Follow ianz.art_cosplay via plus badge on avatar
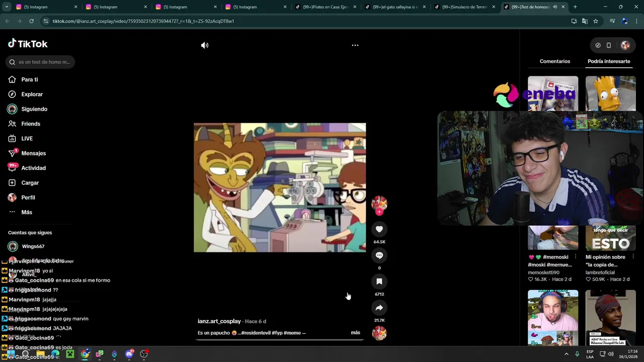The image size is (644, 362). 379,212
